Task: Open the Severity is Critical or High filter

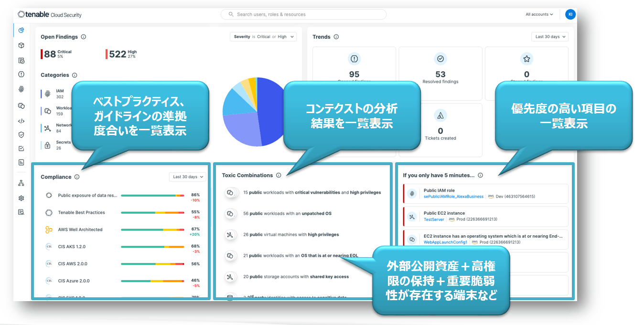Action: (x=263, y=36)
